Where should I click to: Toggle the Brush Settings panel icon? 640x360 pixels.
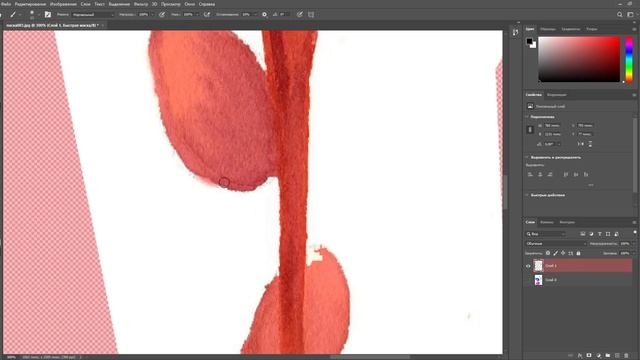point(48,14)
